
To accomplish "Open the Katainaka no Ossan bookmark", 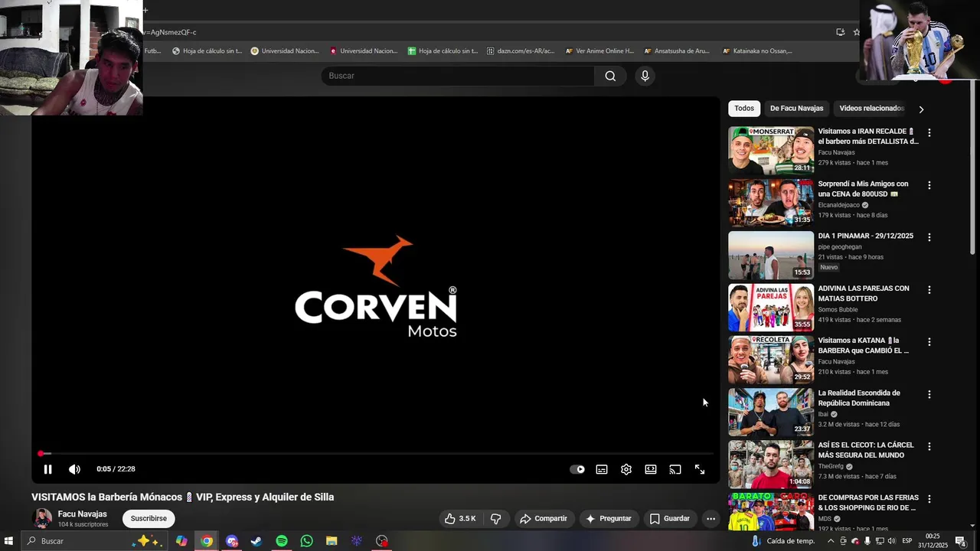I will coord(757,51).
